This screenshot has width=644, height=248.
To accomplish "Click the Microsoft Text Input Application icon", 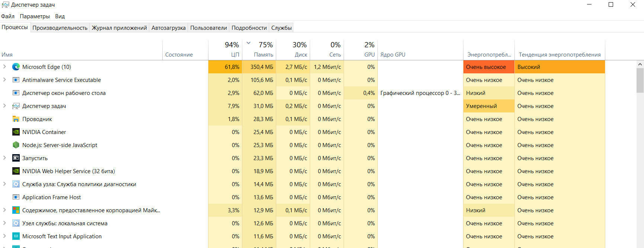I will (16, 236).
